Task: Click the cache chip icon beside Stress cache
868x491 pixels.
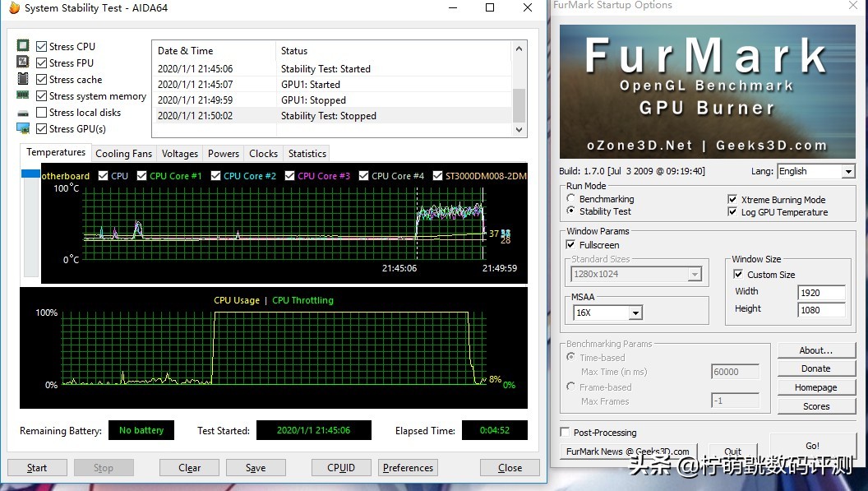Action: tap(23, 79)
